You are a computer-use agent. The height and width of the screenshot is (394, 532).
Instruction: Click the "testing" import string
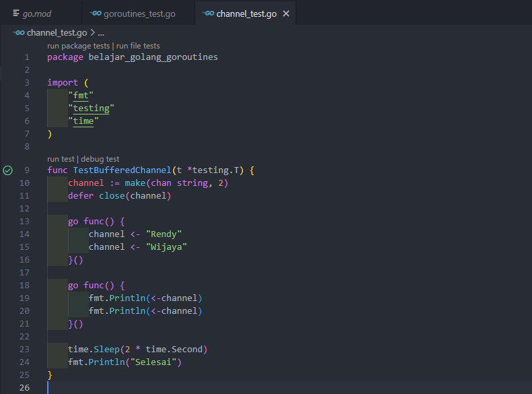pyautogui.click(x=92, y=108)
